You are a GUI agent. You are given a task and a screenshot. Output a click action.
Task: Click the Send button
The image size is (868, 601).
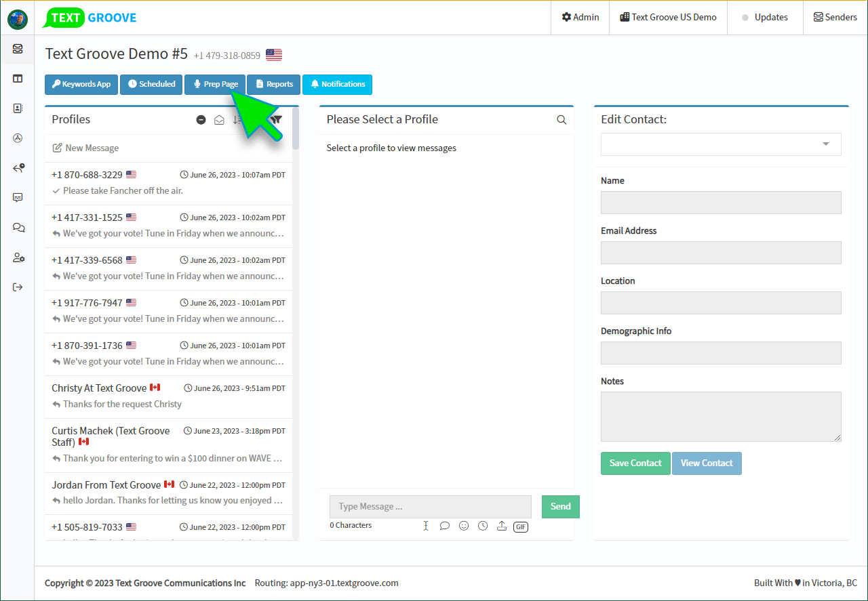(561, 507)
